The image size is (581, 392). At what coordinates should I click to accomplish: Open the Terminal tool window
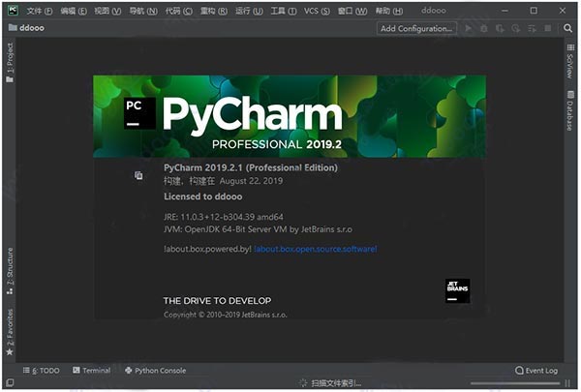point(92,371)
